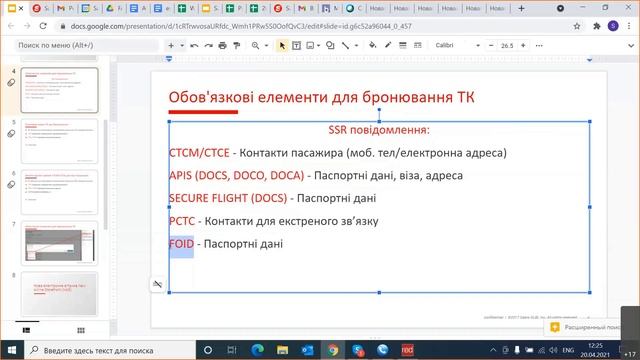Image resolution: width=640 pixels, height=360 pixels.
Task: Open browser extensions puzzle icon
Action: (x=597, y=26)
